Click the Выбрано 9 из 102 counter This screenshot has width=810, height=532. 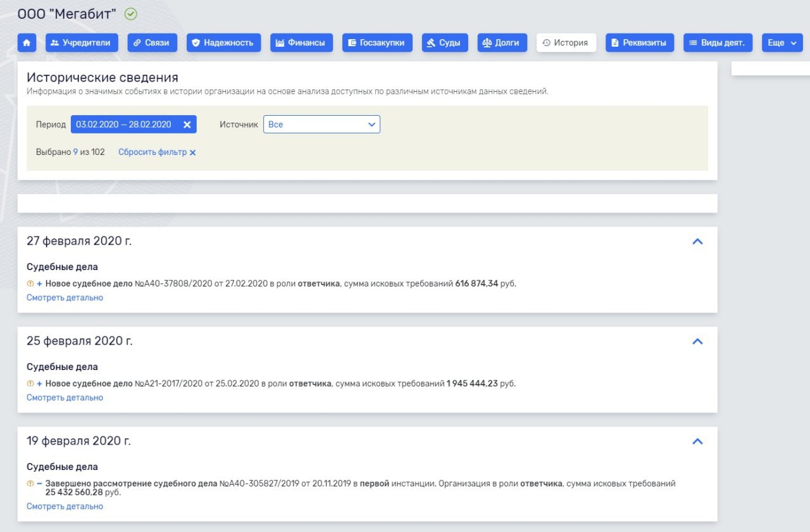coord(70,152)
